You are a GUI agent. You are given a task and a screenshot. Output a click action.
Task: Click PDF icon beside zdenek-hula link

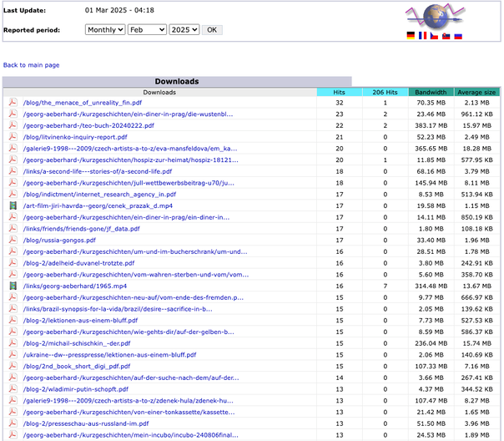coord(13,400)
